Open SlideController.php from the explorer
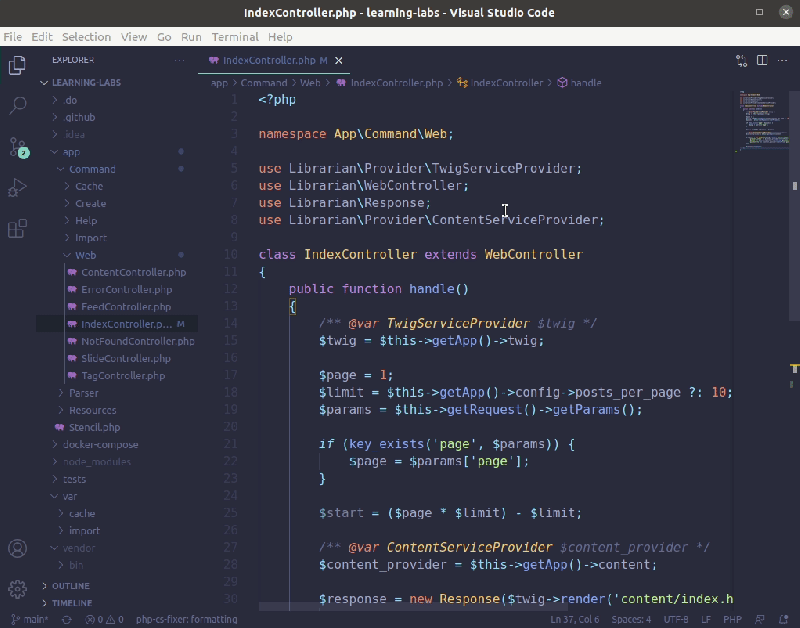 pyautogui.click(x=126, y=359)
